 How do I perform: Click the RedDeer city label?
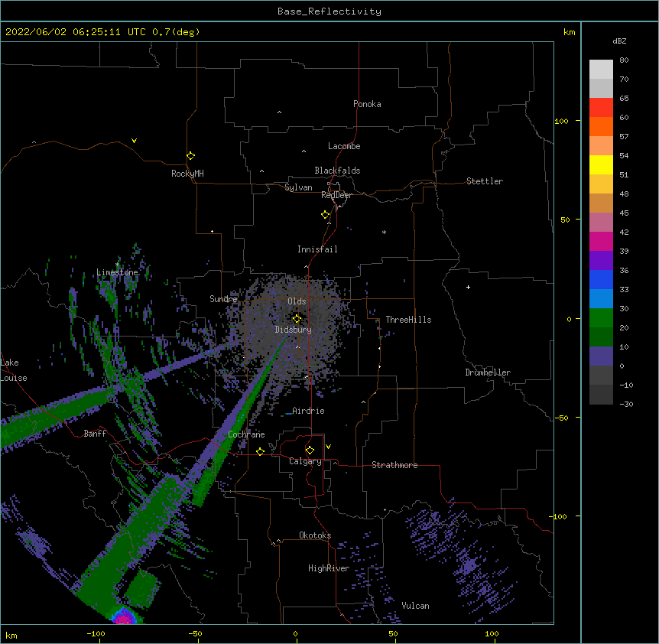336,195
